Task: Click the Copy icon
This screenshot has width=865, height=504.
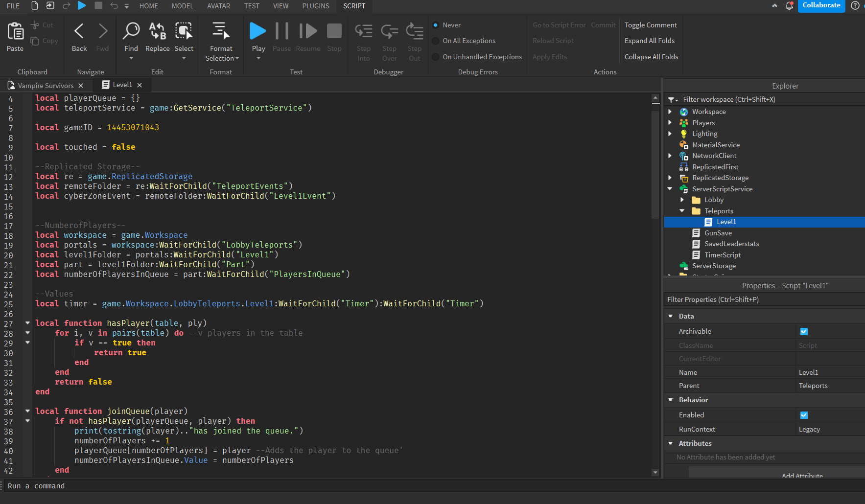Action: click(x=35, y=41)
